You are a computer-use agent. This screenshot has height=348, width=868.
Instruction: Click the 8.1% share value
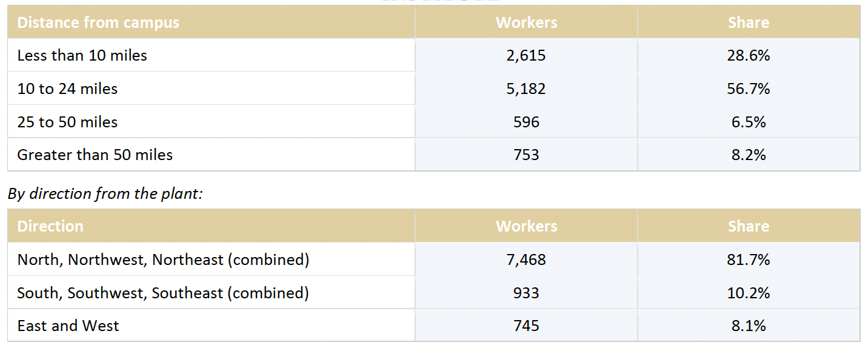(x=749, y=326)
